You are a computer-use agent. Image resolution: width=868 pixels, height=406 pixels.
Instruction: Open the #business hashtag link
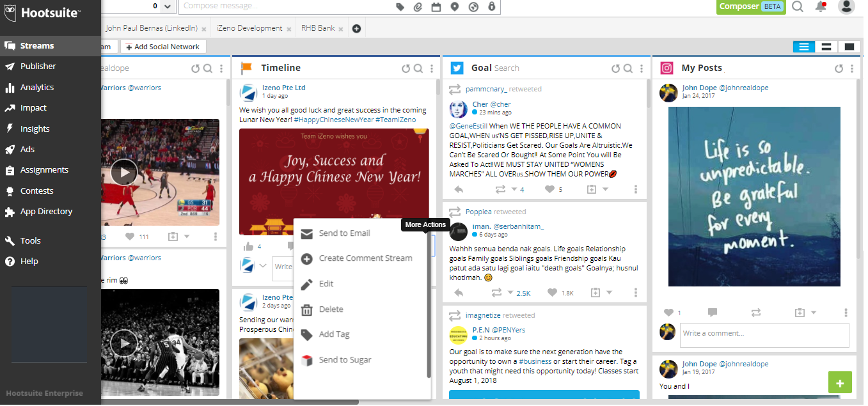[x=535, y=361]
